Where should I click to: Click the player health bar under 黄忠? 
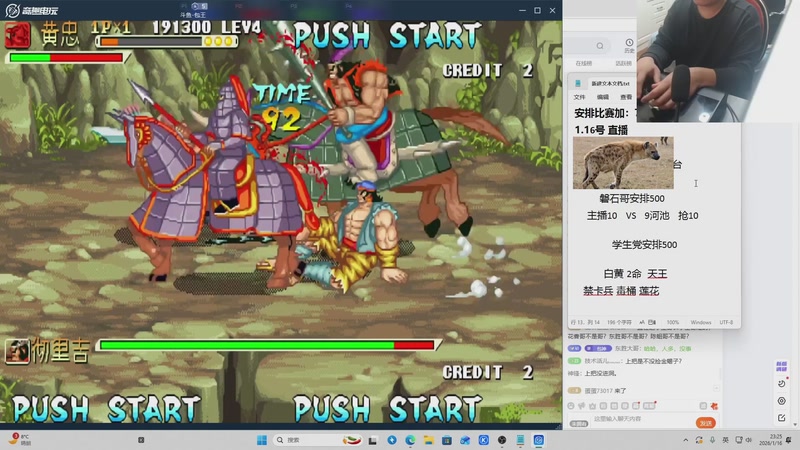pyautogui.click(x=66, y=58)
